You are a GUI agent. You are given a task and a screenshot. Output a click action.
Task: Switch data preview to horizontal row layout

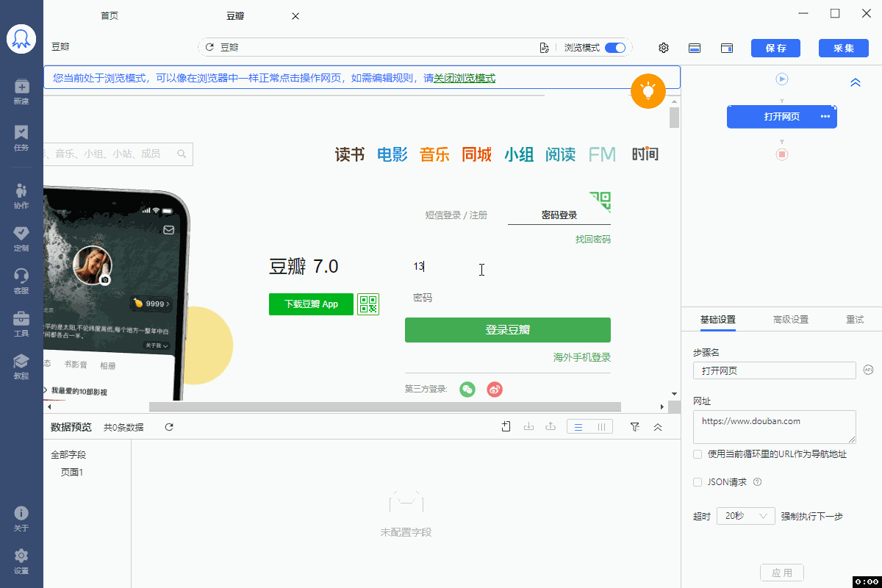(578, 427)
